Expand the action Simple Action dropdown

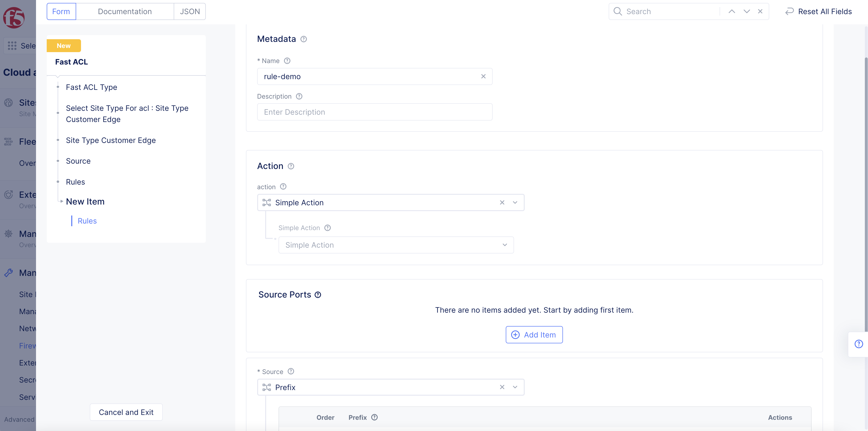515,202
